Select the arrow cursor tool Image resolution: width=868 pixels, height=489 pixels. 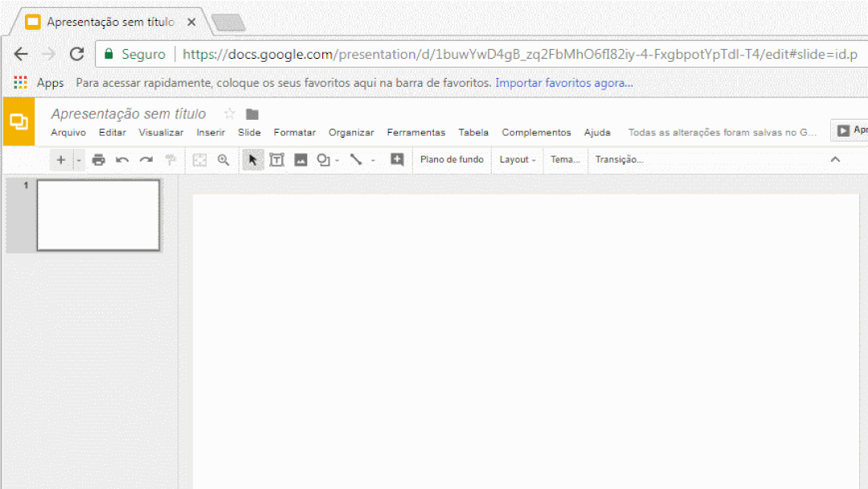click(253, 160)
